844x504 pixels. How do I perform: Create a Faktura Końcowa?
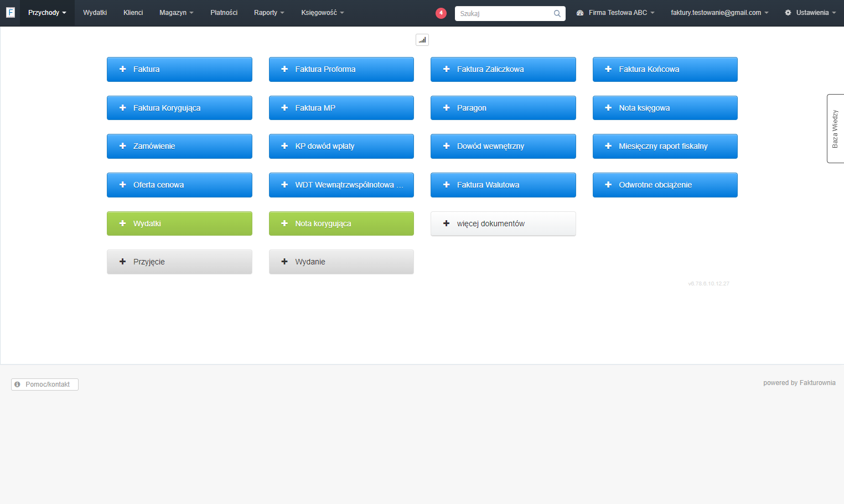click(x=665, y=69)
